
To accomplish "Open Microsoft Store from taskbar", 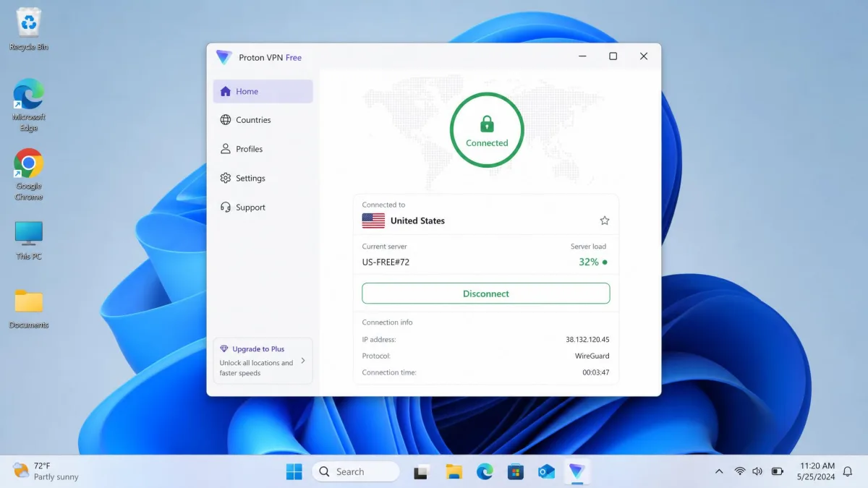I will coord(515,472).
